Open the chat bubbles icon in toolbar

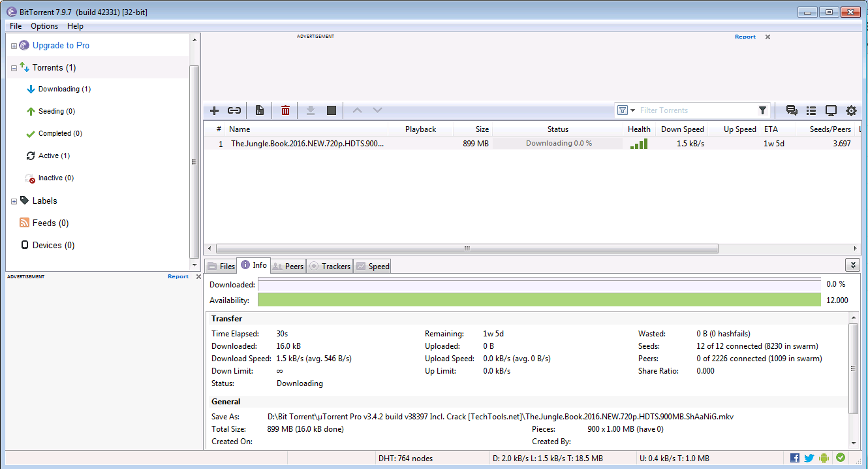tap(792, 110)
